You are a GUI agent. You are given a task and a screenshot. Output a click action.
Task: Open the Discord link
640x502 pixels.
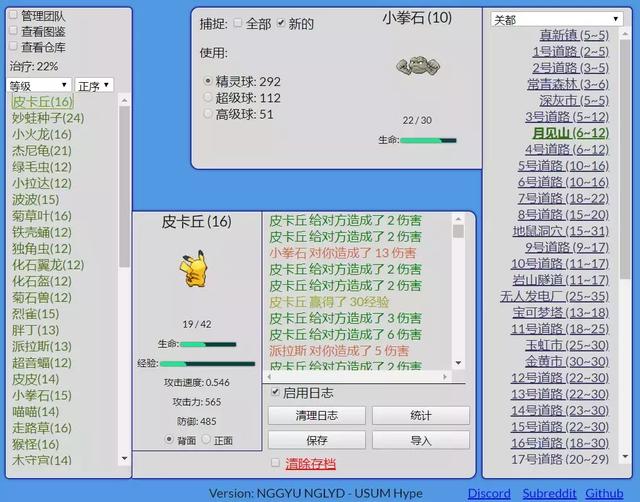point(489,493)
